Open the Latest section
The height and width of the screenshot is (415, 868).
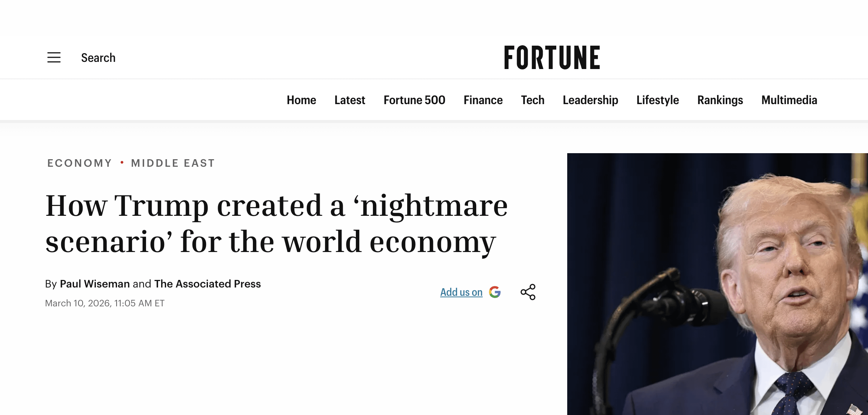(349, 100)
